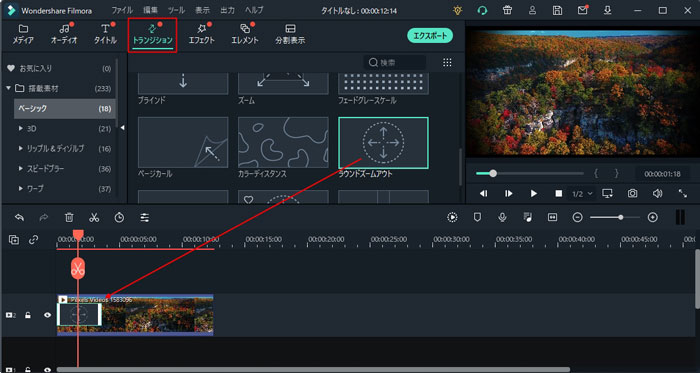The width and height of the screenshot is (700, 373).
Task: Open the user account icon
Action: (532, 10)
